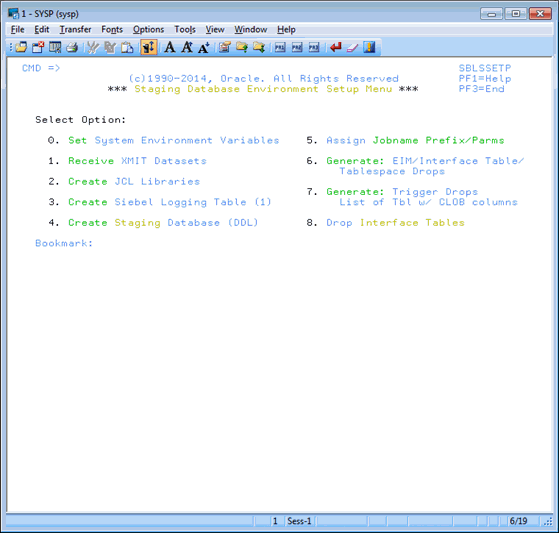Click the Cut scissors icon
The width and height of the screenshot is (559, 533).
pos(93,47)
